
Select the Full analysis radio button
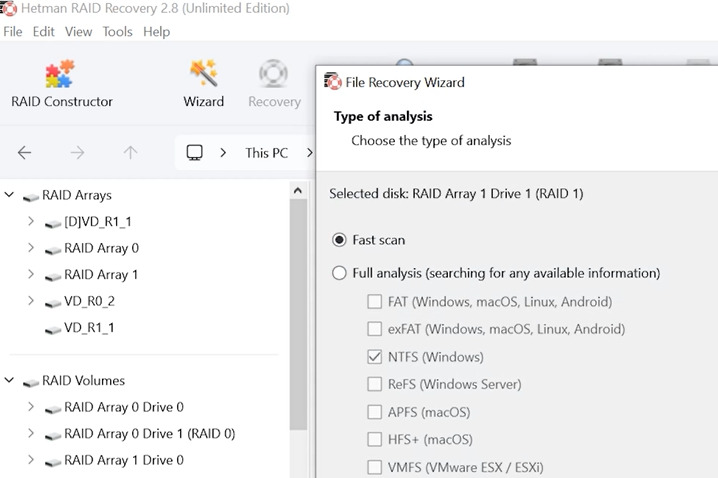coord(339,273)
